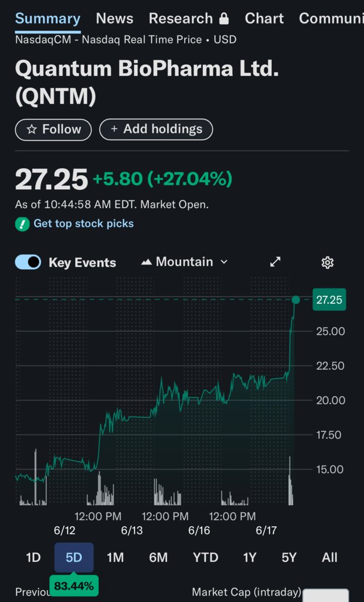Viewport: 364px width, 602px height.
Task: Click the green endpoint dot on chart line
Action: coord(296,299)
